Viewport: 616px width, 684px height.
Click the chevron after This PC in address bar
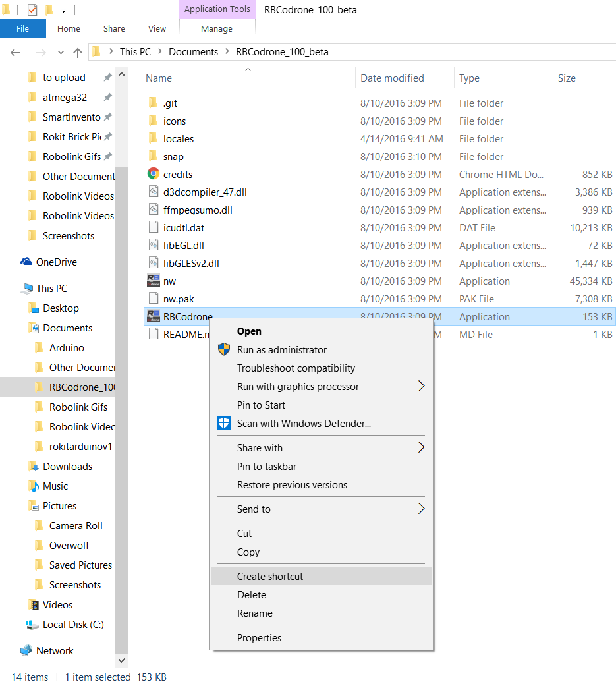point(159,51)
